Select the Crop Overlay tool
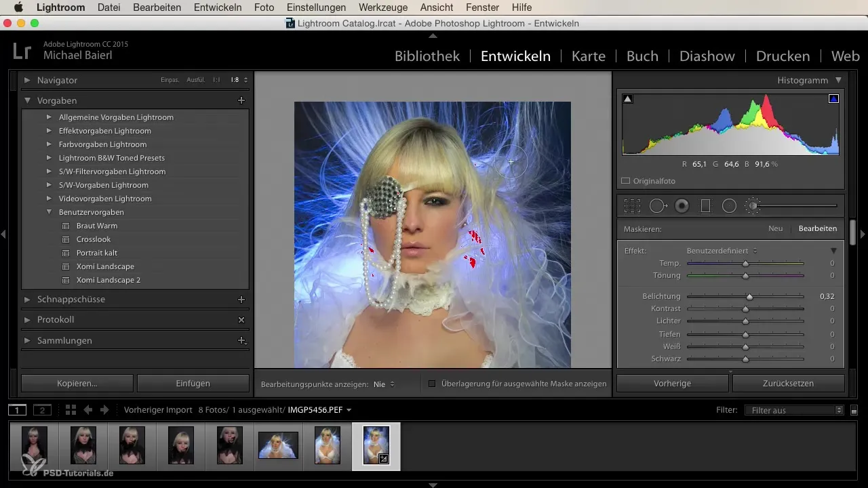The height and width of the screenshot is (488, 868). [632, 205]
